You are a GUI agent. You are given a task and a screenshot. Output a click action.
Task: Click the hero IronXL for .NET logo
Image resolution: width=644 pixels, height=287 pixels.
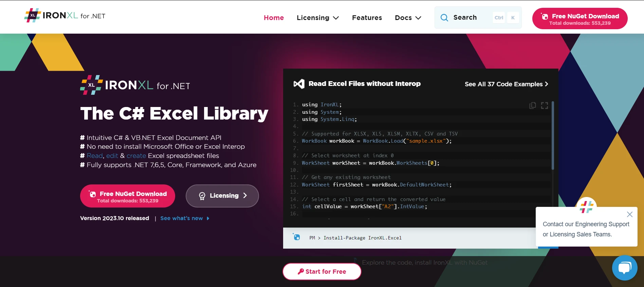135,85
